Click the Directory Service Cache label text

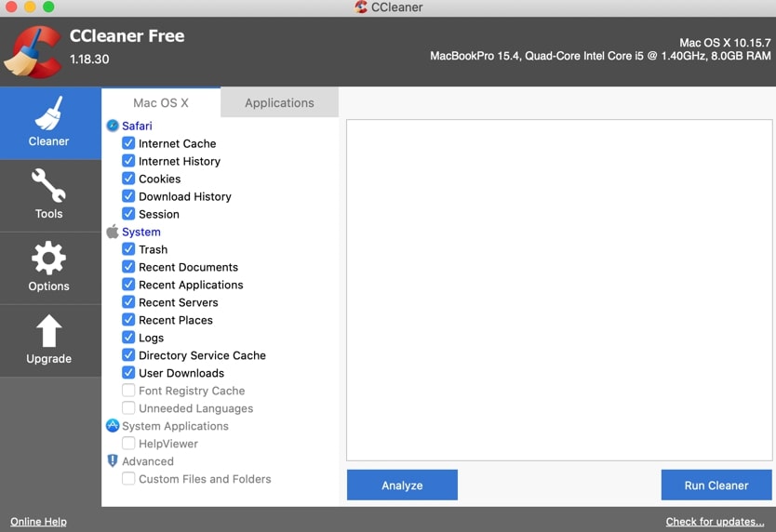point(202,355)
